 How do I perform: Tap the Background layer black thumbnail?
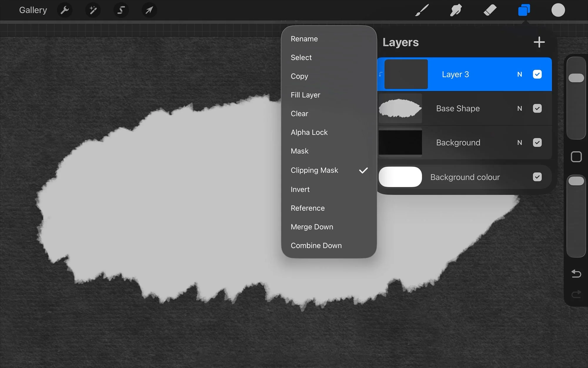point(400,142)
